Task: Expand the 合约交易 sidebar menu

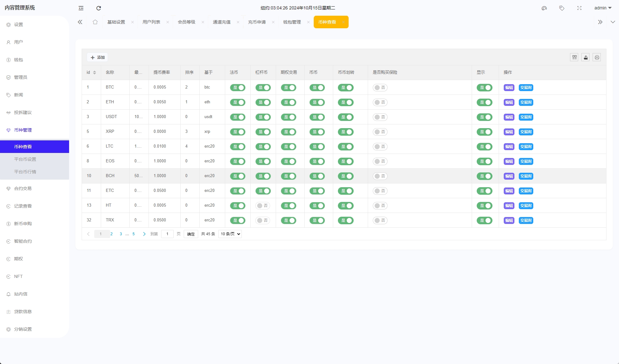Action: (23, 188)
